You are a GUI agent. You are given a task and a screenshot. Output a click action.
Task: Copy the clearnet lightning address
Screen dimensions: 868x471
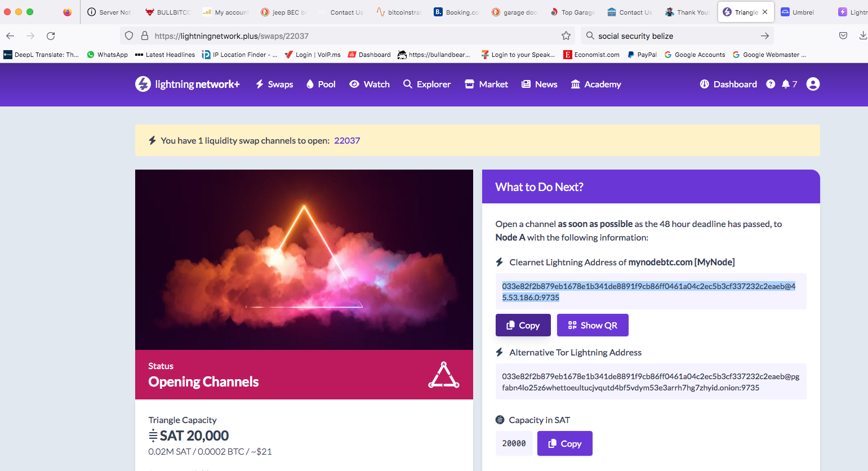523,326
